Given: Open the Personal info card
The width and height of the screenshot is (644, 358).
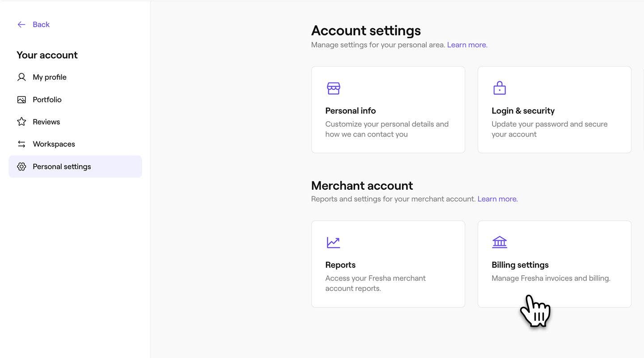Looking at the screenshot, I should (x=388, y=110).
